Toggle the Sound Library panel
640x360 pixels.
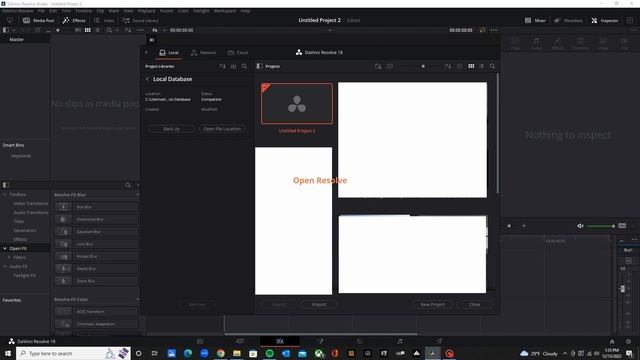pyautogui.click(x=140, y=20)
